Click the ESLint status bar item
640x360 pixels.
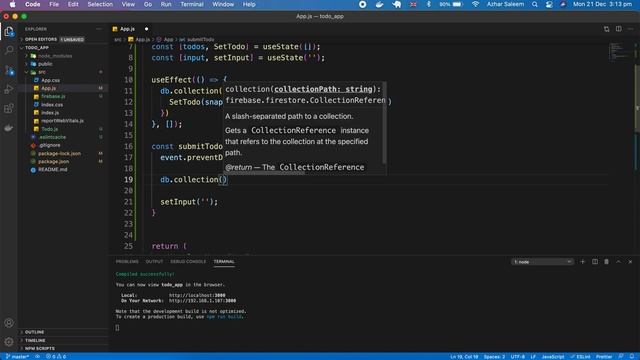point(581,357)
